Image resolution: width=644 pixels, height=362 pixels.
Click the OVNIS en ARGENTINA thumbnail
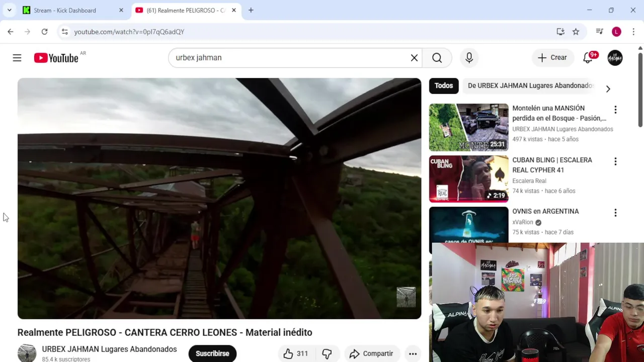(x=468, y=224)
